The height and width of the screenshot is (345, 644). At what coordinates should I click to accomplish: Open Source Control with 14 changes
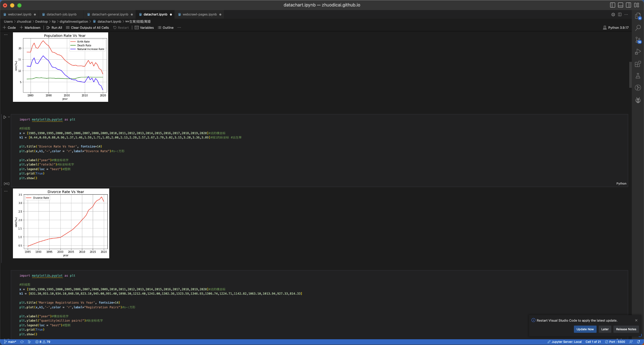pos(638,40)
